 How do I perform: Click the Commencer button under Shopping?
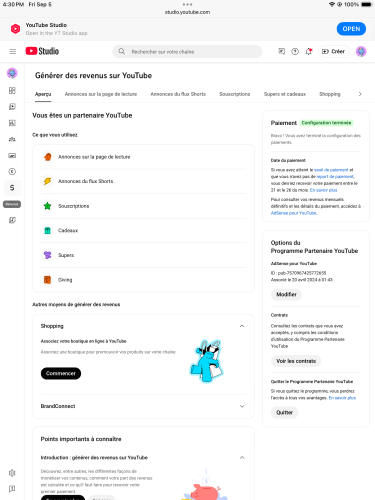61,373
